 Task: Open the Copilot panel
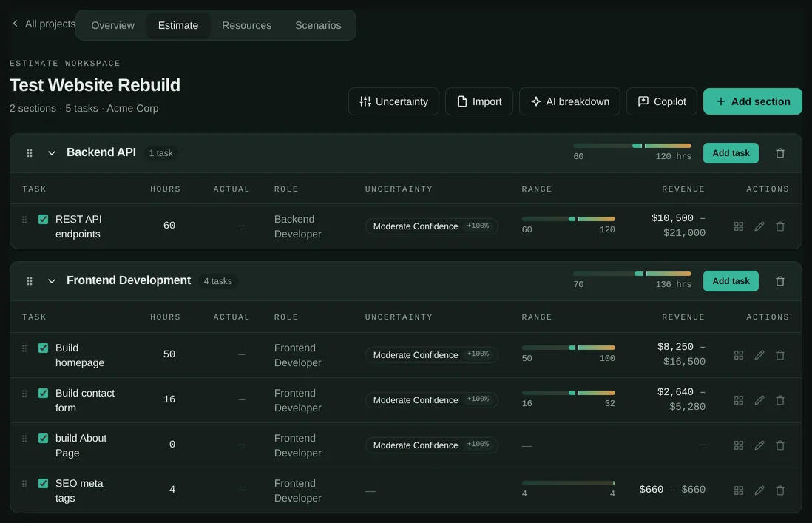662,101
